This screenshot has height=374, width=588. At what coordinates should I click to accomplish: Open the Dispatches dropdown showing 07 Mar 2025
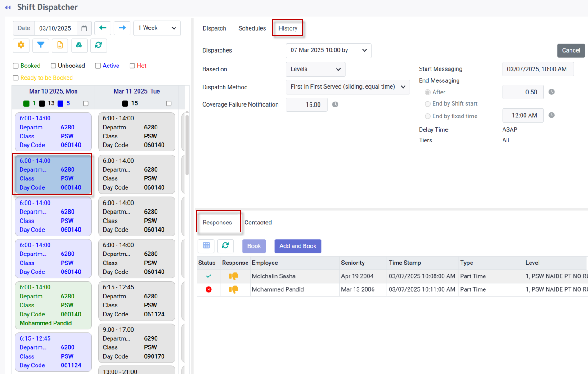pyautogui.click(x=328, y=50)
